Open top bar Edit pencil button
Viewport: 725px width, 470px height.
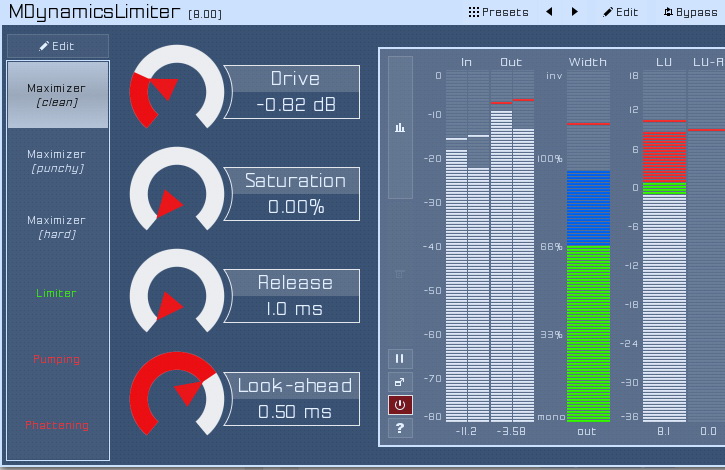[x=621, y=12]
